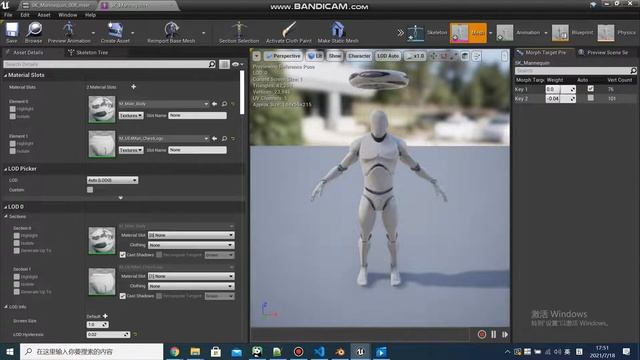Use selected asset arrow for Element 0
The width and height of the screenshot is (640, 360).
[x=215, y=104]
